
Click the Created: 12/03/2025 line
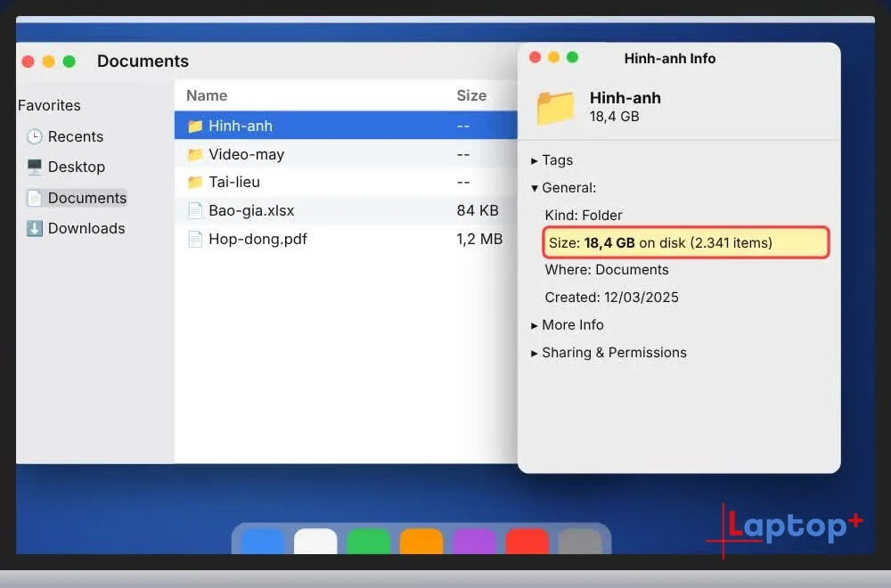[611, 298]
